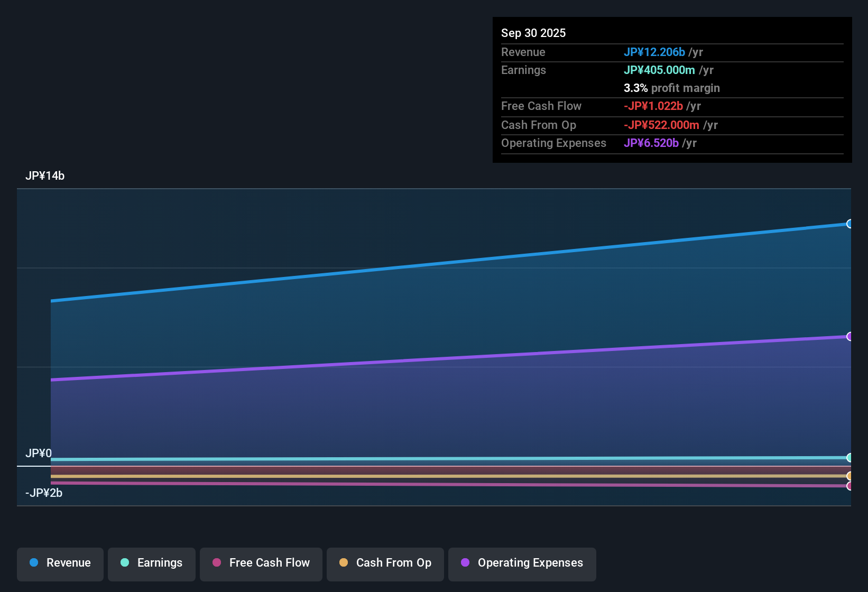Toggle the Cash From Op legend button
Image resolution: width=868 pixels, height=592 pixels.
(x=385, y=564)
